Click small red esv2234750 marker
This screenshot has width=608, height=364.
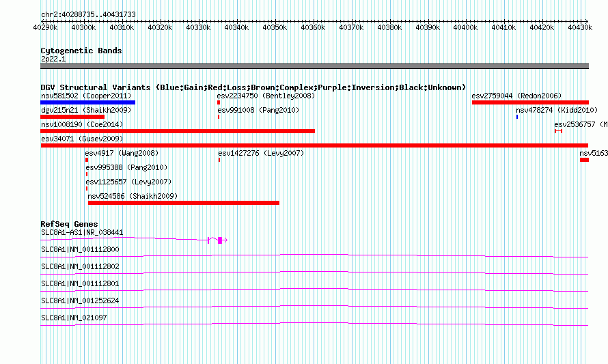(219, 102)
